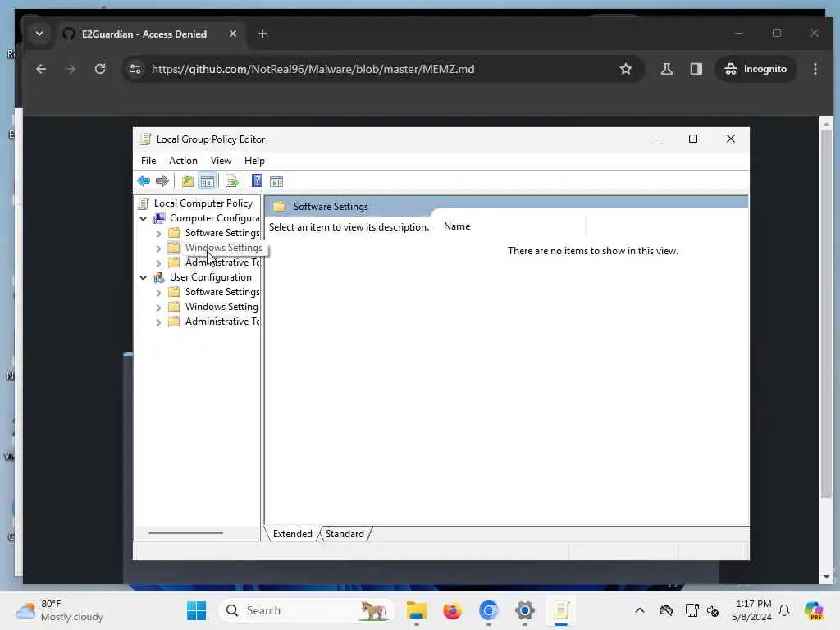This screenshot has height=630, width=840.
Task: Expand Administrative Templates under User Configuration
Action: [x=158, y=322]
